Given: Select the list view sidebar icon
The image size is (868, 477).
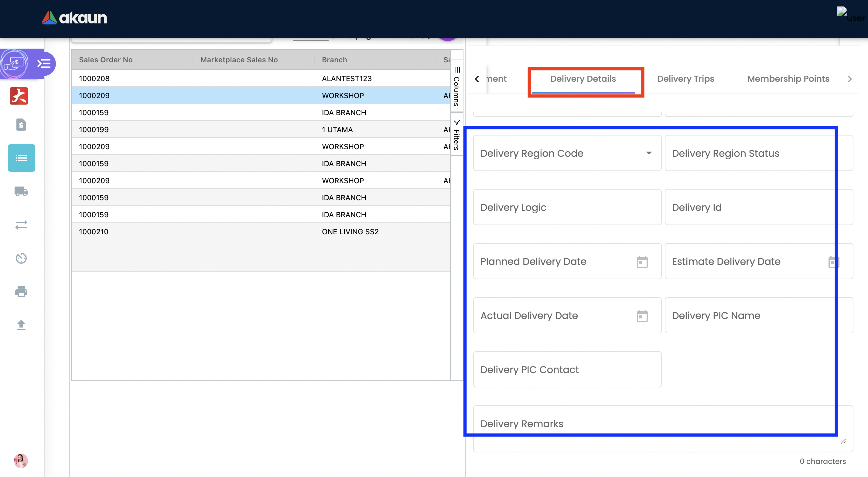Looking at the screenshot, I should (x=21, y=158).
